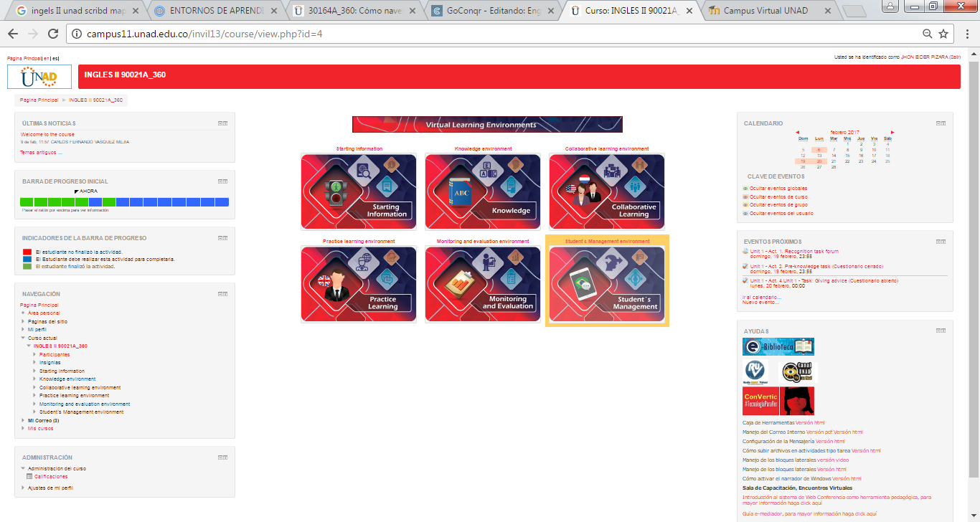The image size is (980, 522).
Task: Open the Radio UNAD Virtual icon
Action: click(755, 372)
